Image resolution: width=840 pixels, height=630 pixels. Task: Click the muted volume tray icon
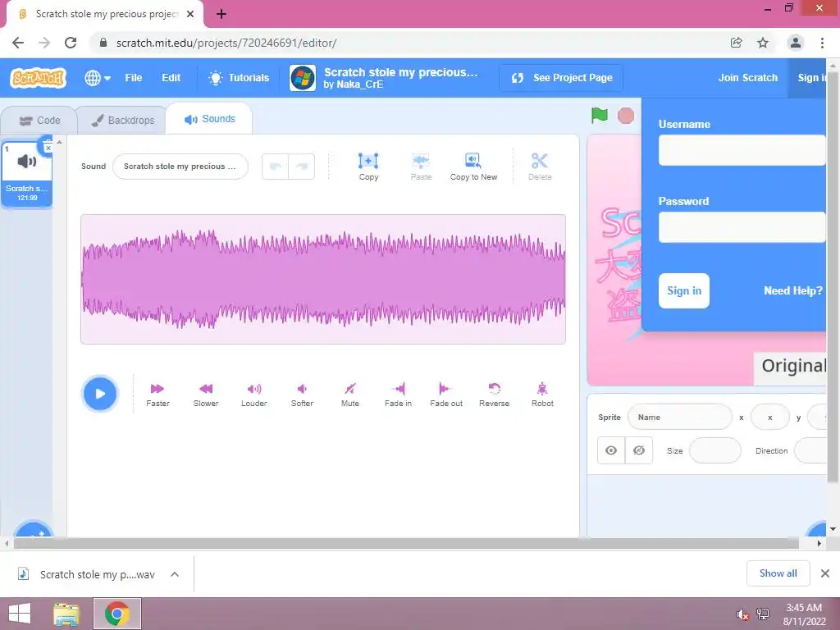click(x=742, y=614)
